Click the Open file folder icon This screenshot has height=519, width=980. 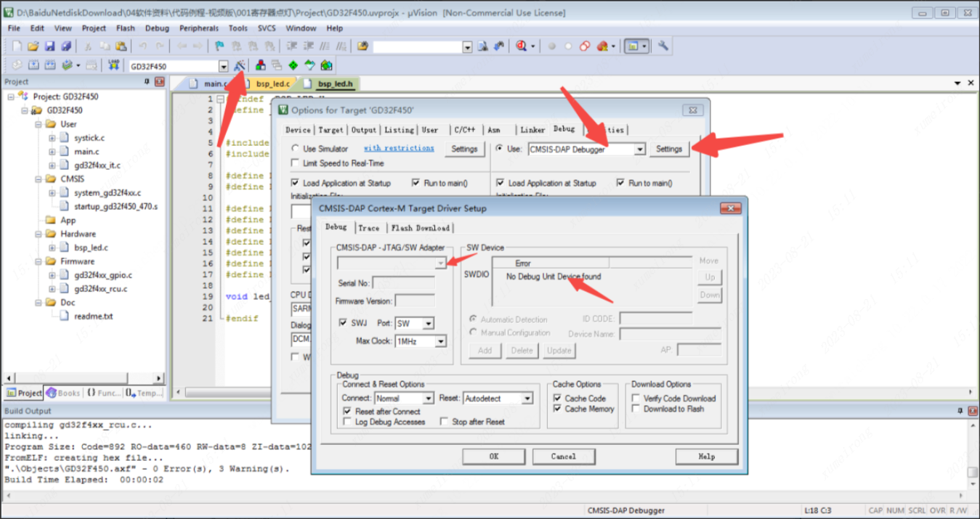pos(33,46)
